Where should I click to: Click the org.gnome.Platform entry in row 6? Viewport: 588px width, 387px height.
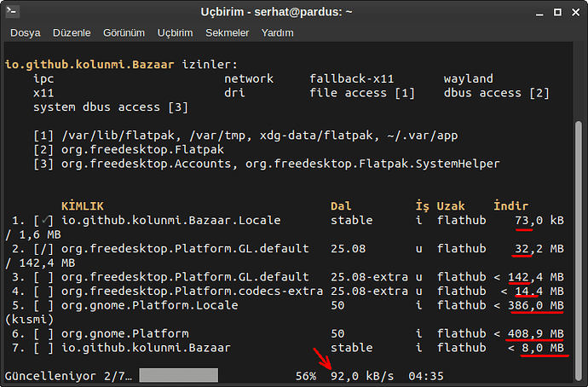coord(125,334)
